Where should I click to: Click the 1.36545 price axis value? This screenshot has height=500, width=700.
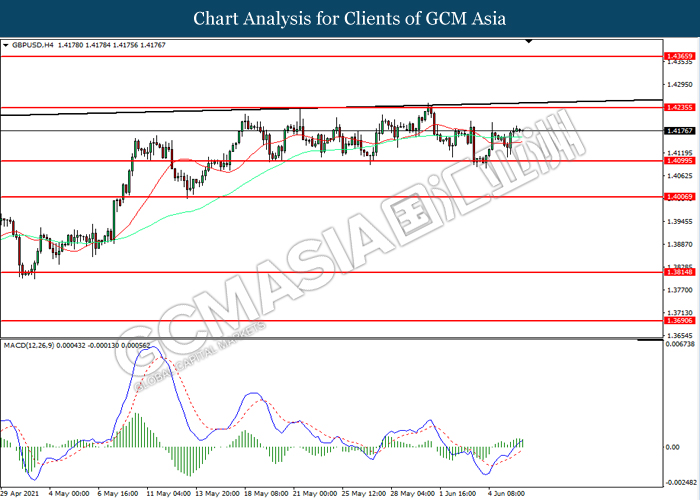679,336
